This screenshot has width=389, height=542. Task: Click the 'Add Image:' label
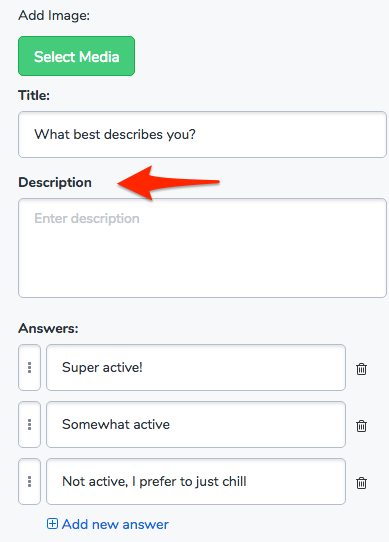[54, 16]
